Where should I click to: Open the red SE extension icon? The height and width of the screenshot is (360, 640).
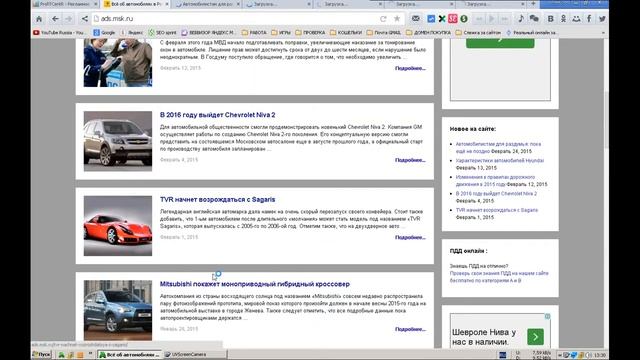pos(453,19)
